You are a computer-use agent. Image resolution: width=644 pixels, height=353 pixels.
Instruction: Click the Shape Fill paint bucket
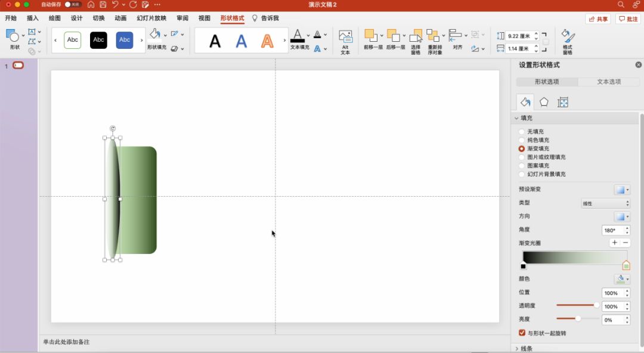point(155,34)
